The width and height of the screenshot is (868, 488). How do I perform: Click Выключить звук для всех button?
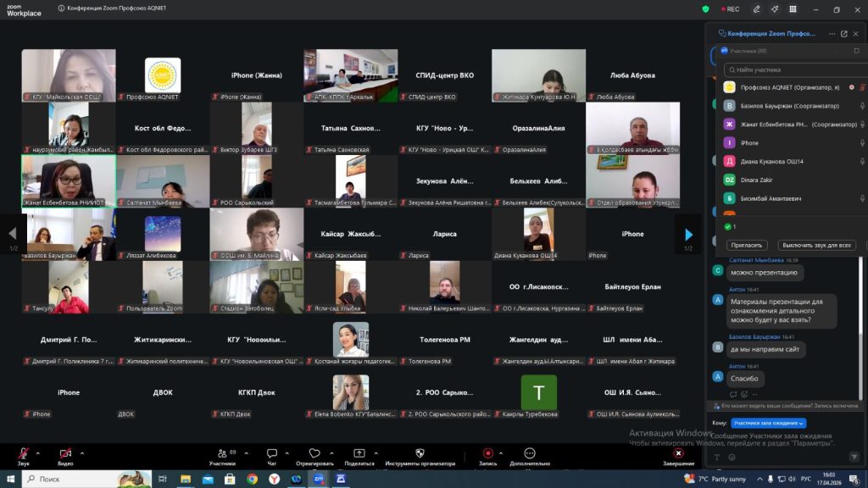pos(815,245)
